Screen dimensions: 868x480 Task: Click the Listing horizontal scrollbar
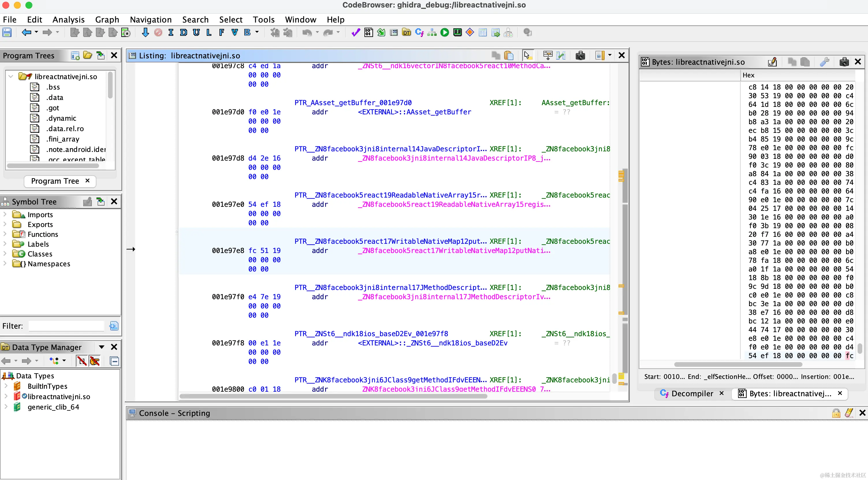tap(333, 396)
